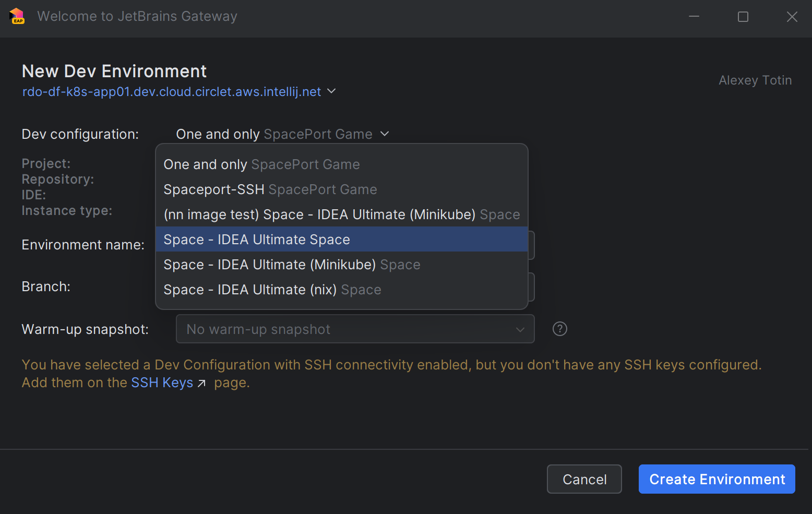
Task: Open the No warm-up snapshot dropdown
Action: [x=355, y=329]
